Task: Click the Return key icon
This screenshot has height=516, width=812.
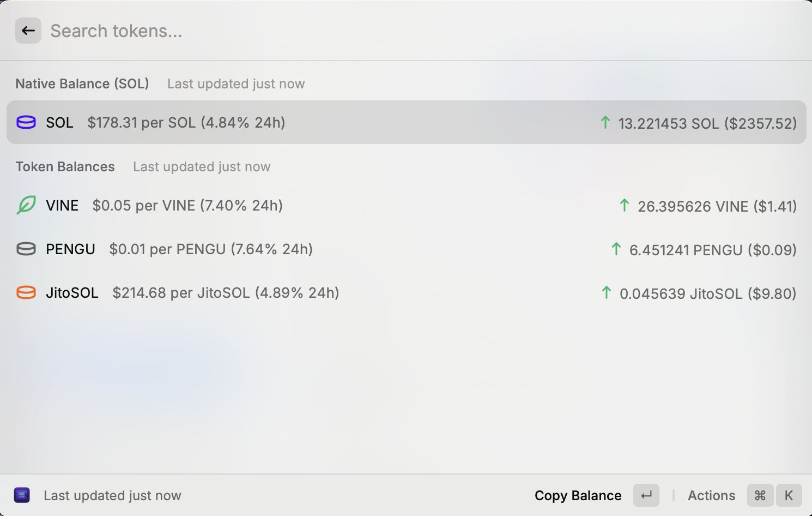Action: 646,495
